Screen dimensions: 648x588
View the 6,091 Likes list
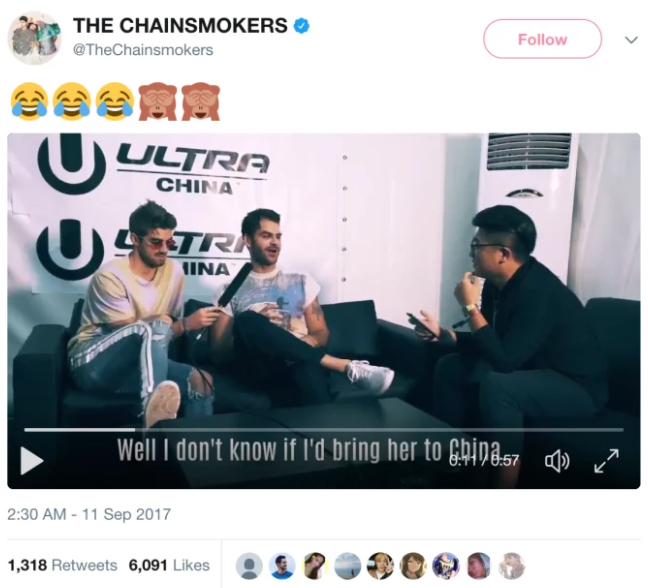(x=169, y=565)
